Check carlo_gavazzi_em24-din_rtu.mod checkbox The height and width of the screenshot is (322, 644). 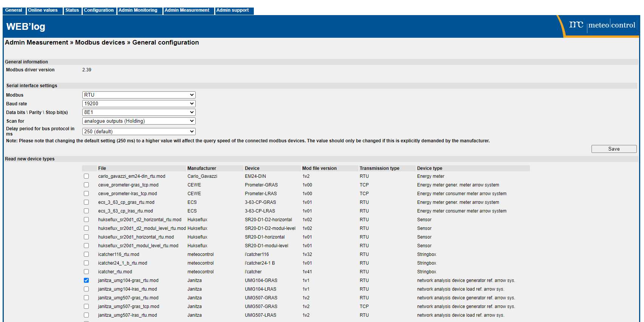click(86, 176)
